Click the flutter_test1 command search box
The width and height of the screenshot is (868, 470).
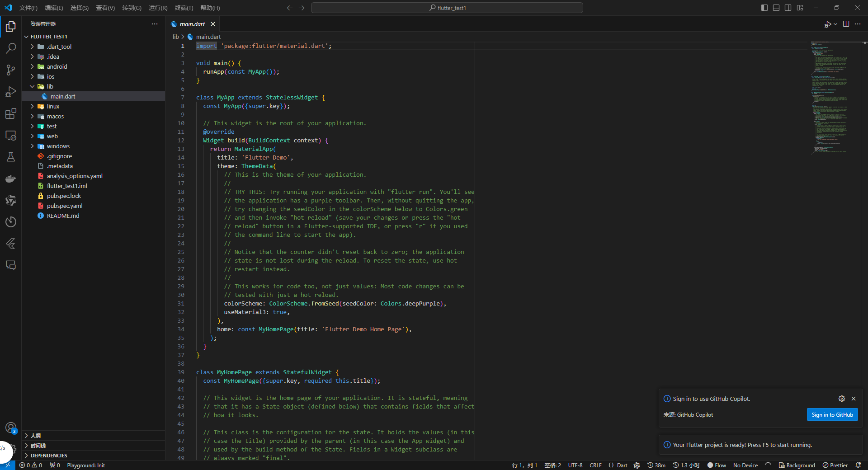click(447, 8)
